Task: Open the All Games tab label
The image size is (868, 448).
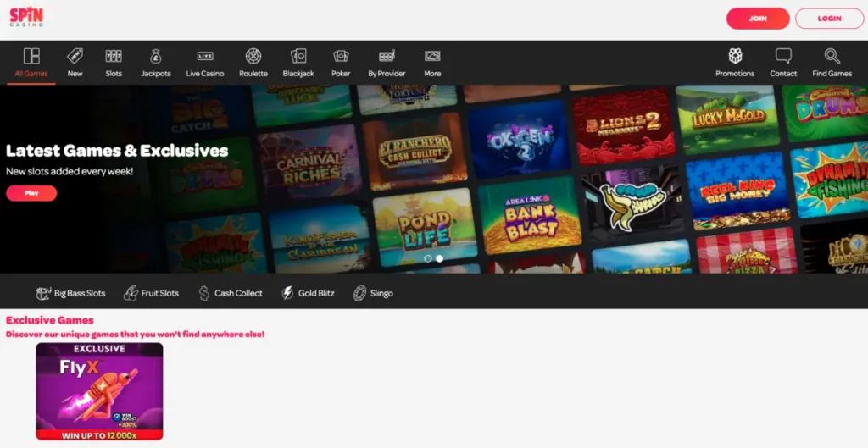Action: click(31, 74)
